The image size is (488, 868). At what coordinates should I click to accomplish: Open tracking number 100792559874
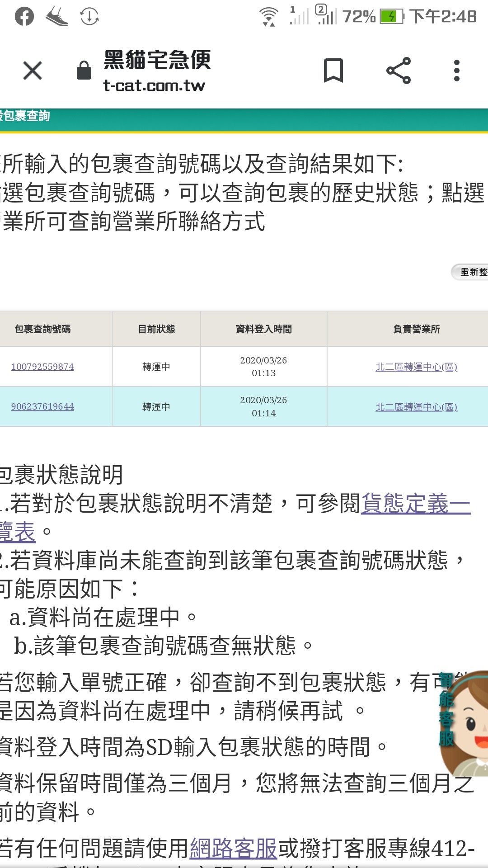pyautogui.click(x=42, y=367)
